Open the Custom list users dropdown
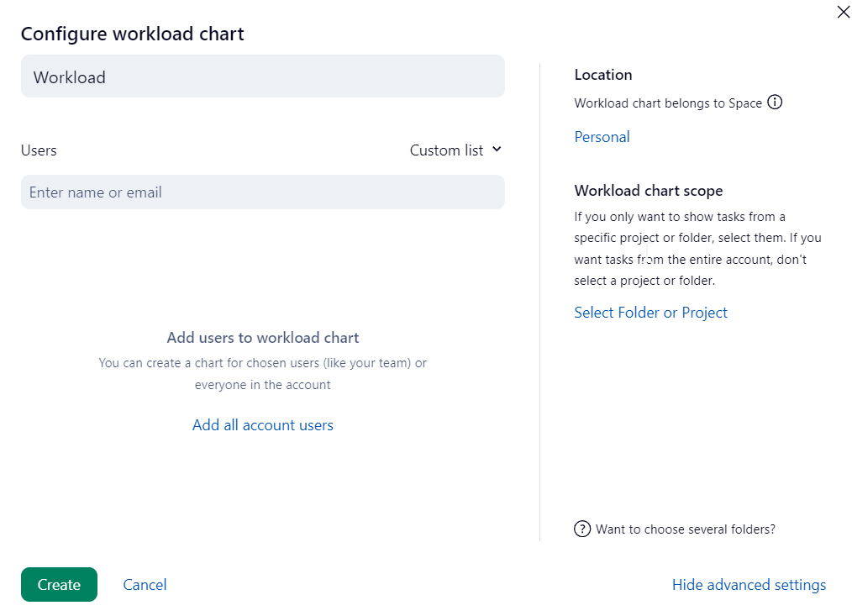Screen dimensions: 852x616 pyautogui.click(x=448, y=150)
